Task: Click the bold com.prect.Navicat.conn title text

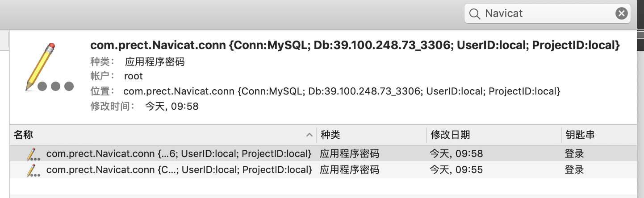Action: [x=355, y=45]
